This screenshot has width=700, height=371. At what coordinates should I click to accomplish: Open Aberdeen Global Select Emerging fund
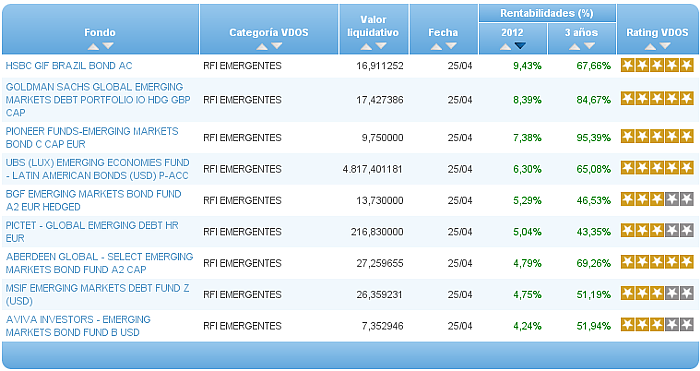point(99,263)
